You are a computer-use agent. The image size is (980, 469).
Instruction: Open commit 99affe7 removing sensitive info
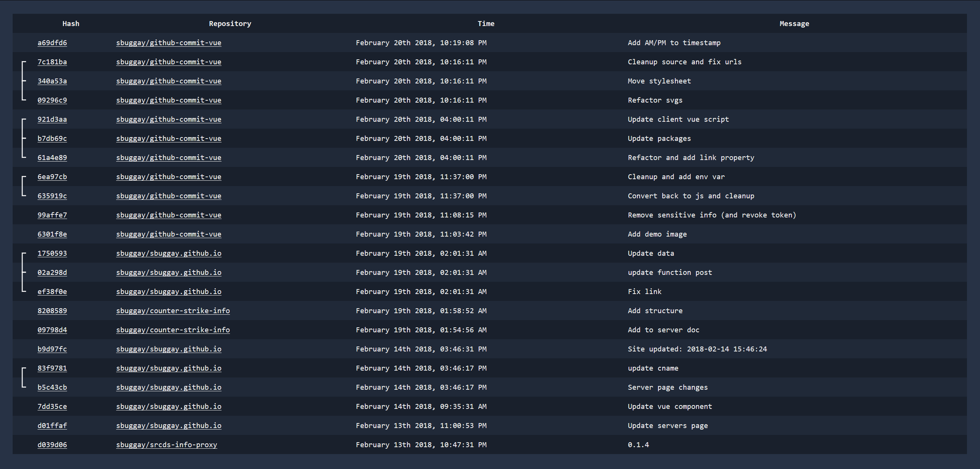[52, 215]
